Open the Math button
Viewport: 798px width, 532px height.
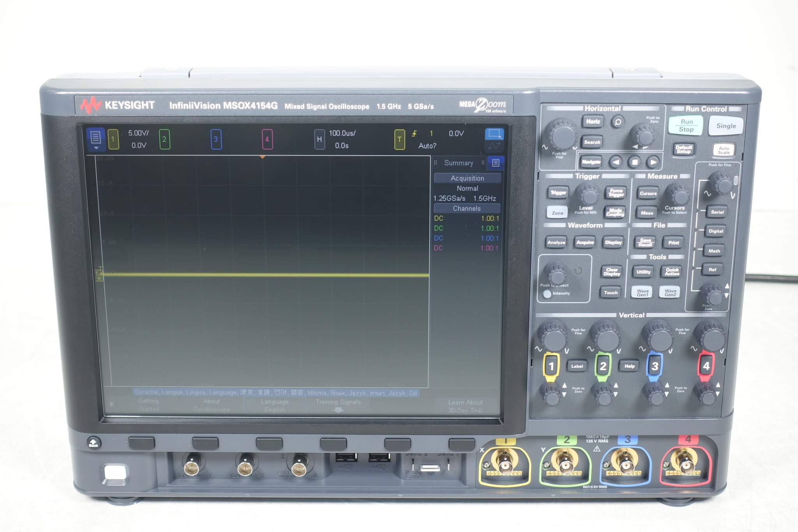(714, 251)
